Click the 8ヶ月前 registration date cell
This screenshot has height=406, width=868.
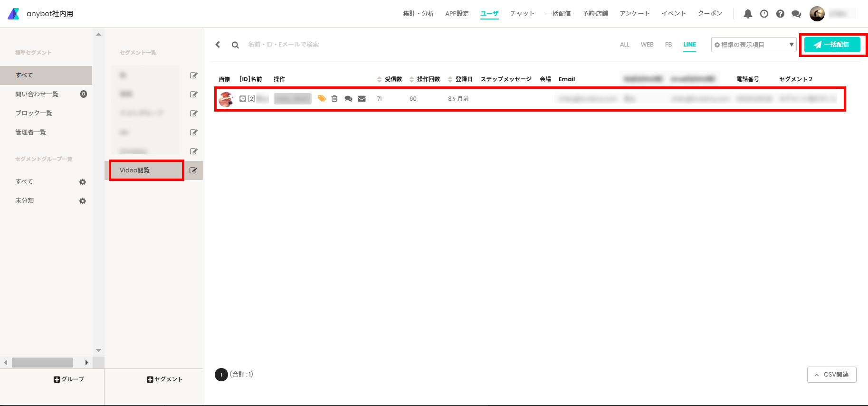point(458,99)
